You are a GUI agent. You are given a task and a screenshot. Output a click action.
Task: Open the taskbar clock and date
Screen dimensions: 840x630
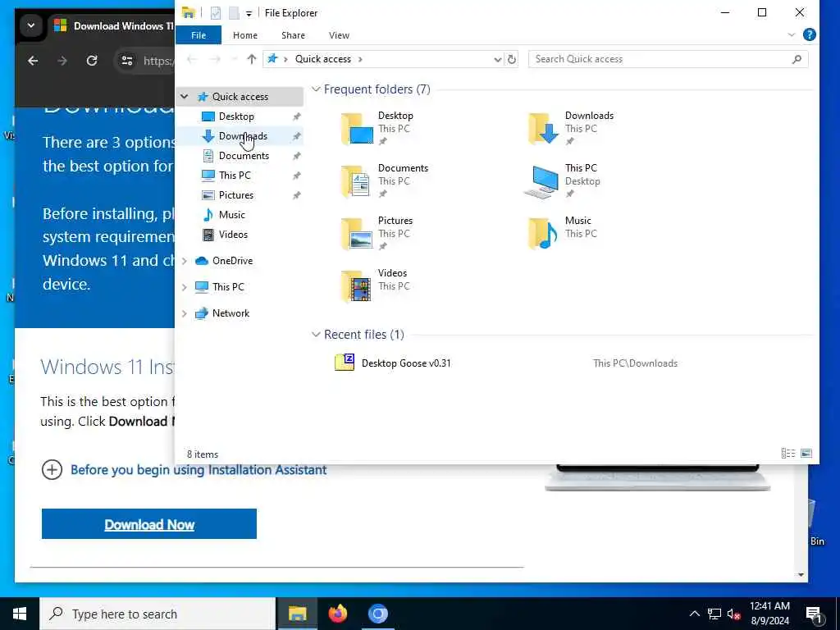(769, 614)
